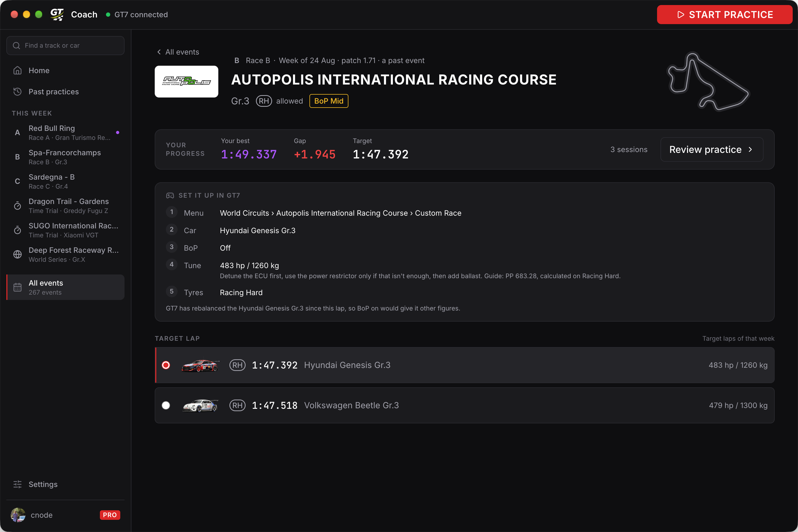Open Review practice
Viewport: 798px width, 532px height.
point(712,150)
